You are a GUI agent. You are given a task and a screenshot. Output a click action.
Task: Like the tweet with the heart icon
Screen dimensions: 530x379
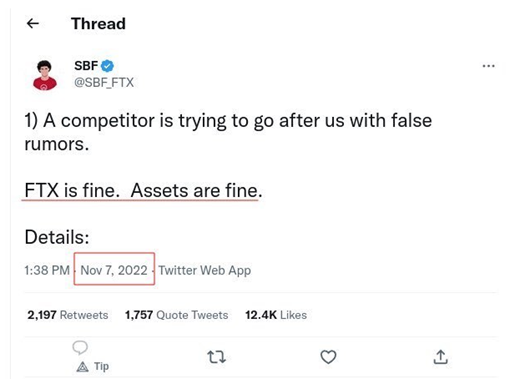tap(328, 357)
